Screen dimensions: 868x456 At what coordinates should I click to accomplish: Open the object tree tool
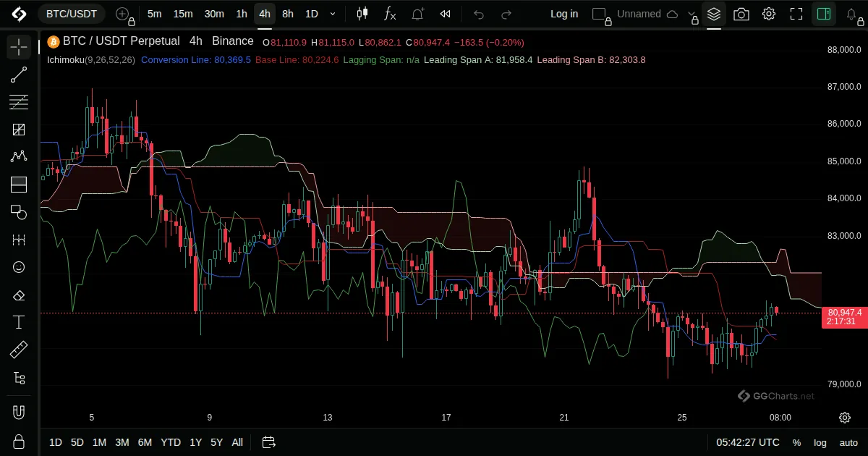(x=19, y=378)
